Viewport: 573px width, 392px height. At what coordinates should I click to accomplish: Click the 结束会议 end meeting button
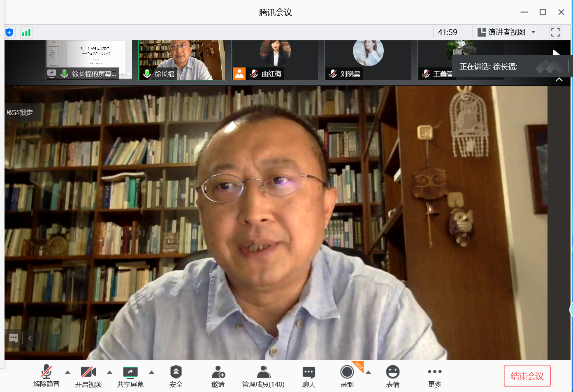point(527,376)
